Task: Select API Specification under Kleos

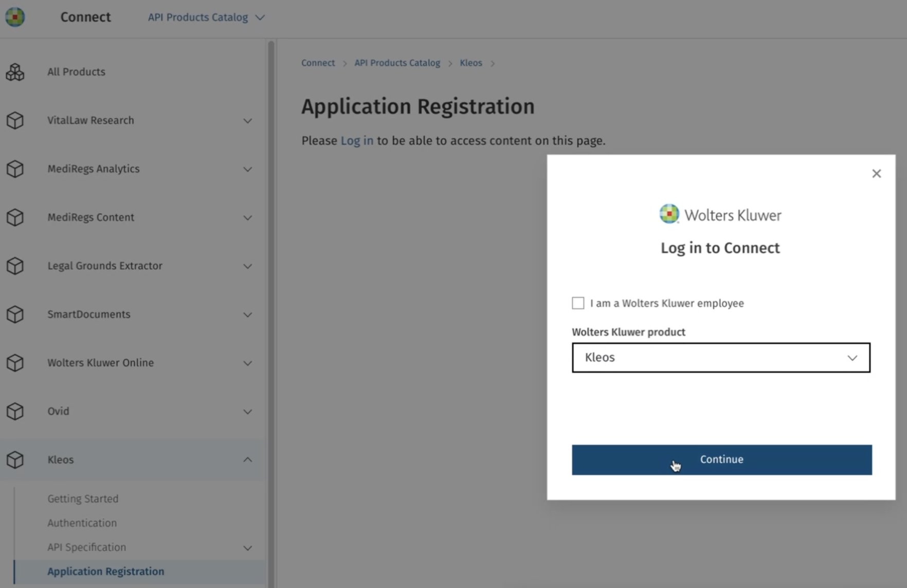Action: [x=86, y=547]
